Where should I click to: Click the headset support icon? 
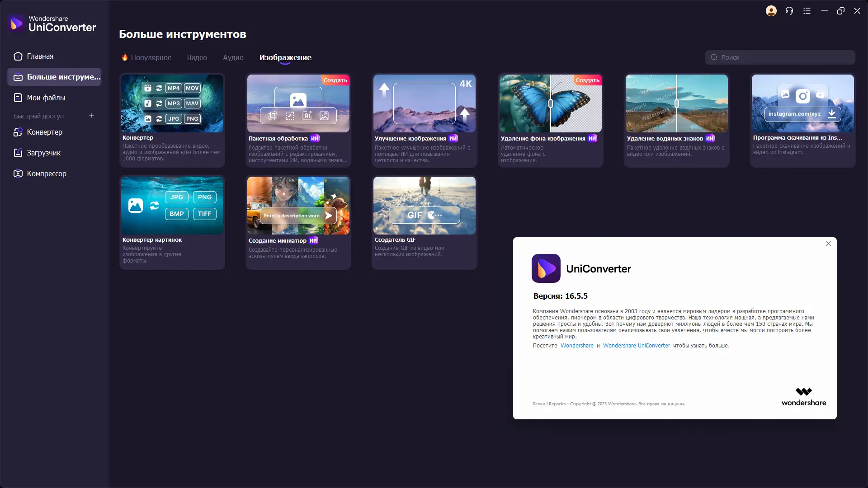789,11
